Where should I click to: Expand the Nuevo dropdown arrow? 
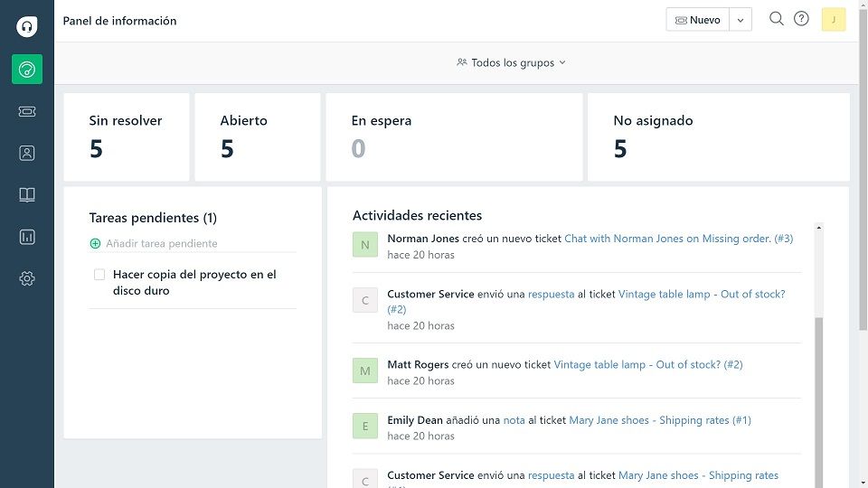coord(741,20)
